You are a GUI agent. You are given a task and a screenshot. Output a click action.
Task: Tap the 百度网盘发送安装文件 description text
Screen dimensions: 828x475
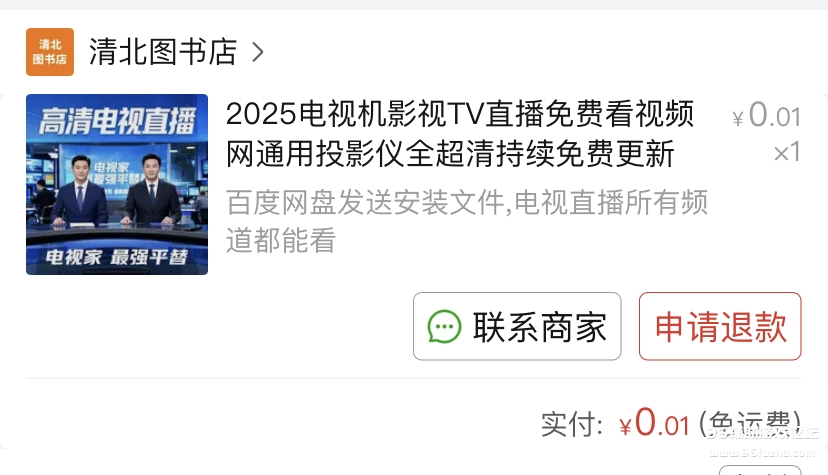[467, 221]
